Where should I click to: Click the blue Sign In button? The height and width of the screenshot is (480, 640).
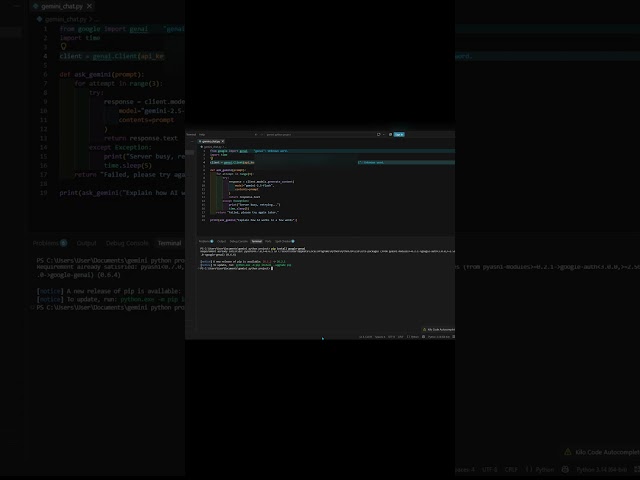click(399, 134)
